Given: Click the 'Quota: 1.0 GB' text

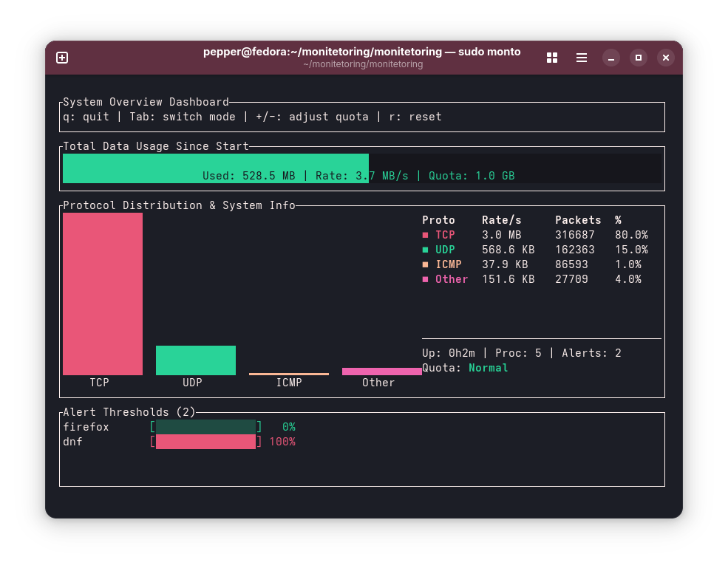Looking at the screenshot, I should 472,176.
